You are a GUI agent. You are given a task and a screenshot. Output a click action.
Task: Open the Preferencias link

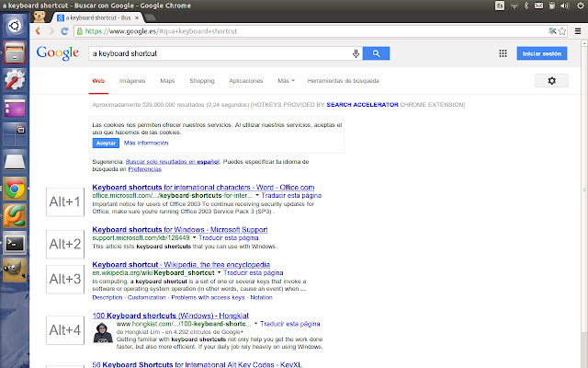coord(145,169)
